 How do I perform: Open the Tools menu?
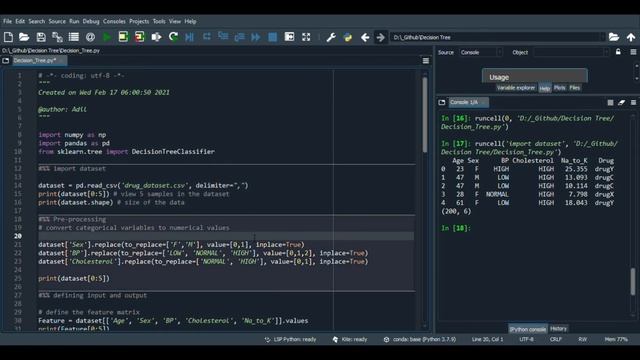[x=159, y=21]
